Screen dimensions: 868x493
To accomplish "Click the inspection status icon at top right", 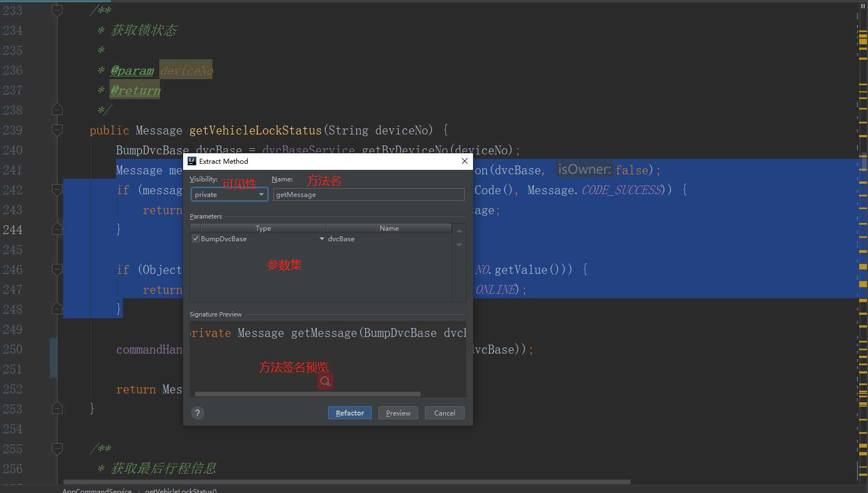I will [863, 6].
